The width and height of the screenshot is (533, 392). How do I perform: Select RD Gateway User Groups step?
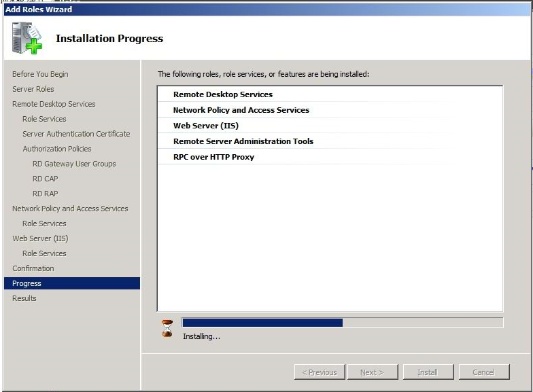[x=74, y=164]
